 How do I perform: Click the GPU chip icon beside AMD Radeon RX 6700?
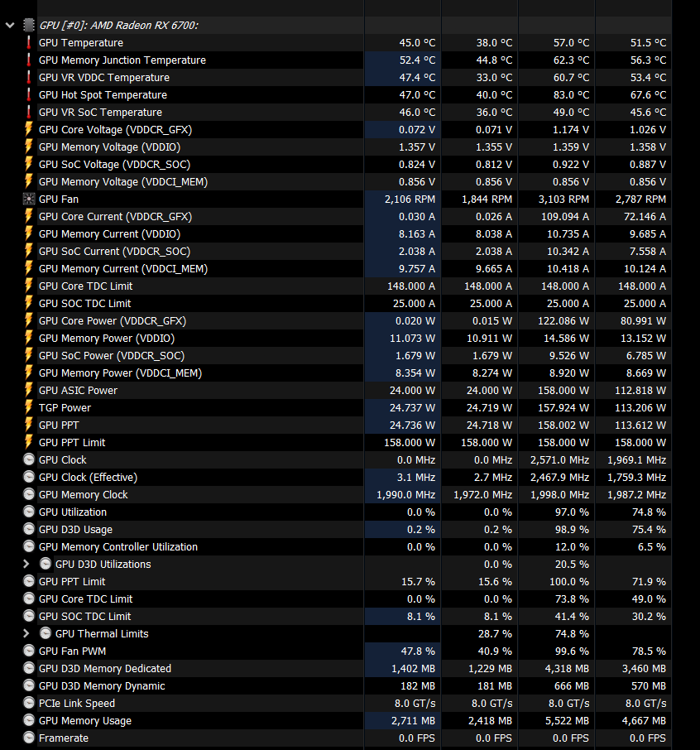(29, 26)
